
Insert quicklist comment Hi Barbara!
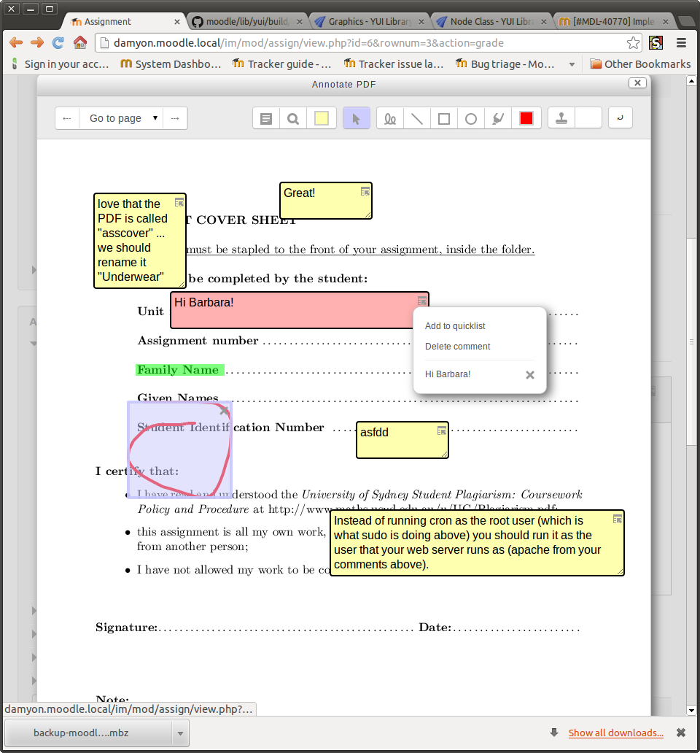[448, 374]
